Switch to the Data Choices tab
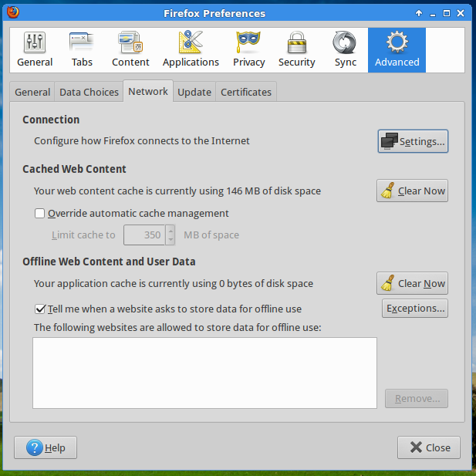 pos(89,93)
